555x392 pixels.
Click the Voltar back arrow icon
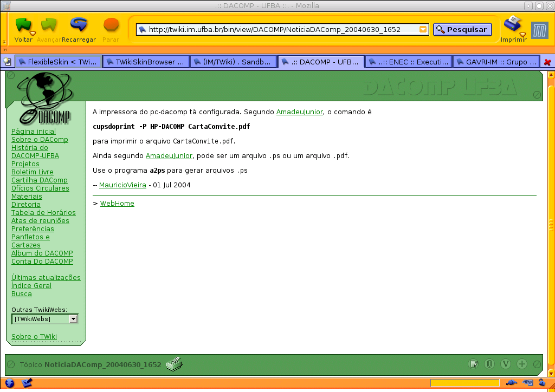tap(22, 25)
